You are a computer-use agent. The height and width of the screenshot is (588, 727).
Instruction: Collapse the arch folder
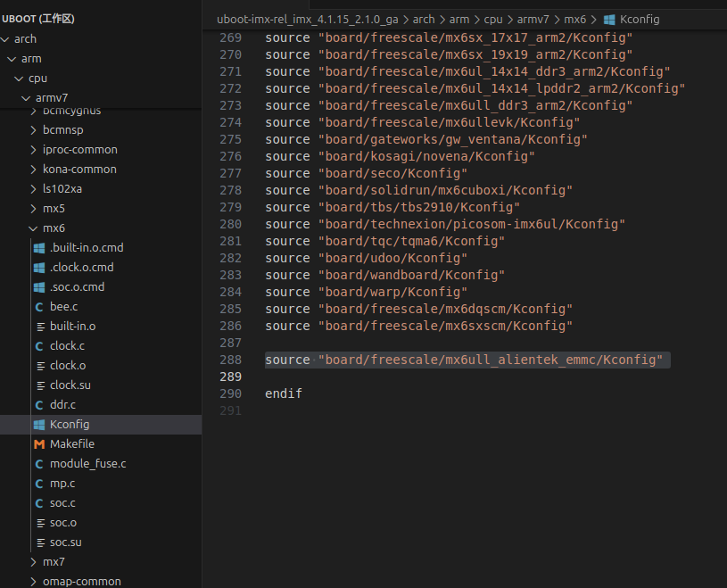[x=5, y=39]
